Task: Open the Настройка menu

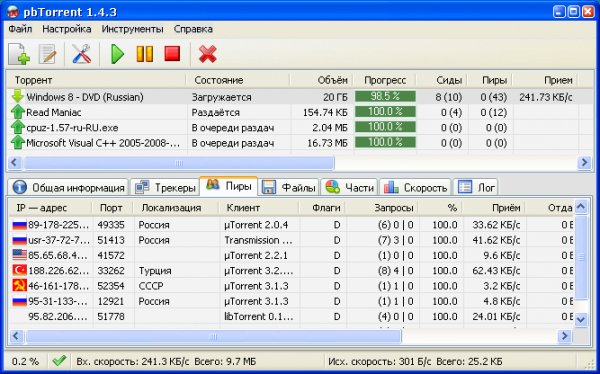Action: click(67, 29)
